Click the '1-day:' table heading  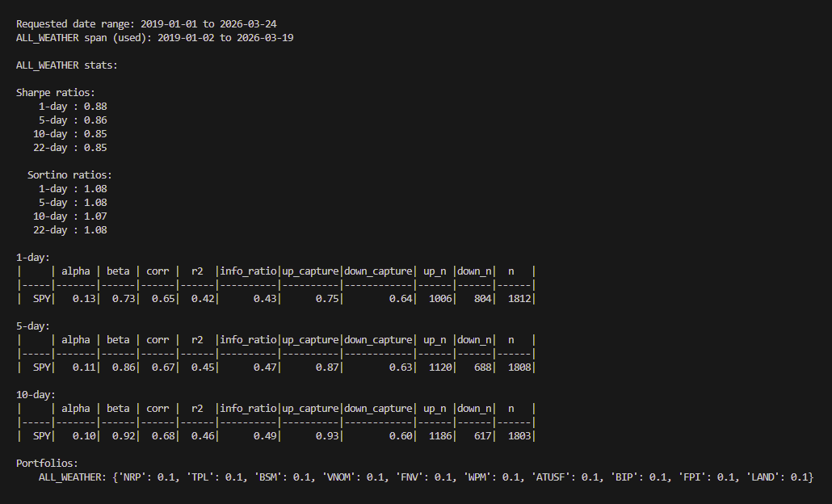pos(33,258)
